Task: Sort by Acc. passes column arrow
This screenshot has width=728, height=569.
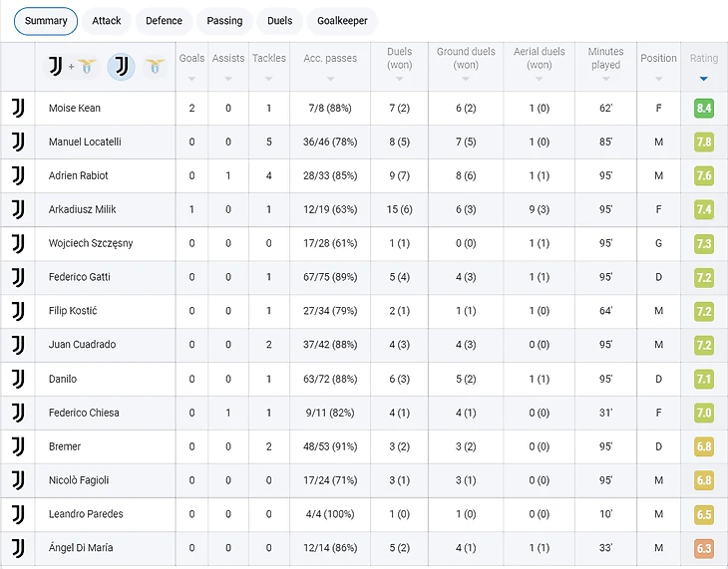Action: tap(330, 79)
